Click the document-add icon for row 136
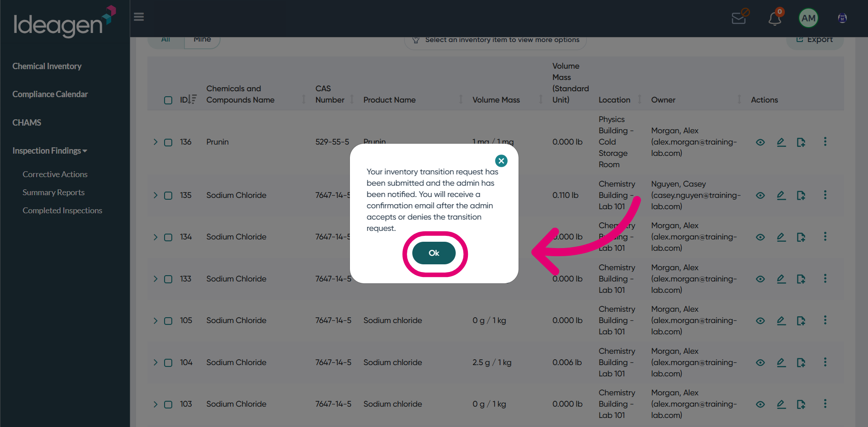This screenshot has width=868, height=427. [x=801, y=143]
